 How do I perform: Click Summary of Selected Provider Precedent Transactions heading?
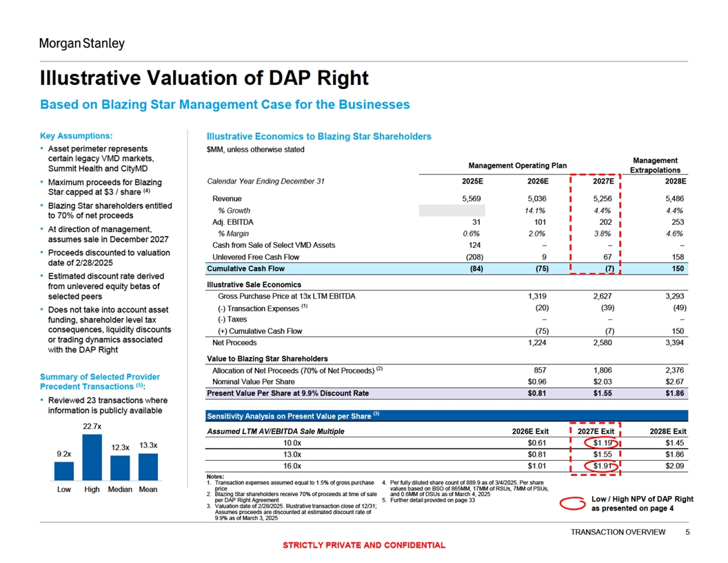(100, 382)
